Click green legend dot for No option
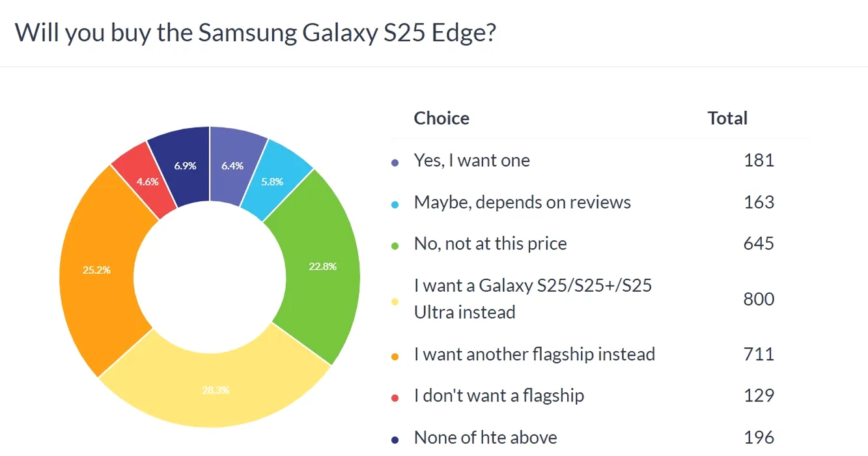This screenshot has height=456, width=868. tap(395, 246)
